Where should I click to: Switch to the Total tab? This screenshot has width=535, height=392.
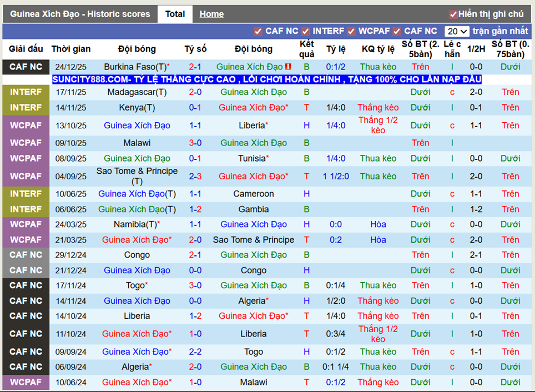(175, 14)
